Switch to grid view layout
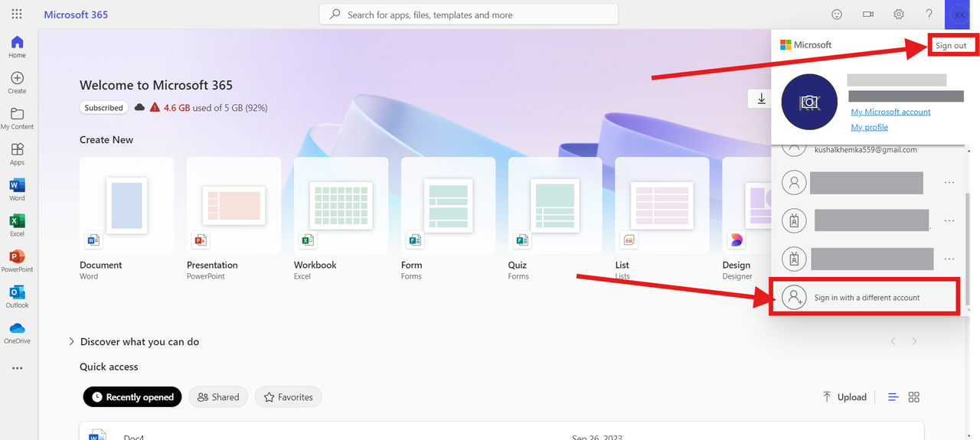 pyautogui.click(x=913, y=397)
